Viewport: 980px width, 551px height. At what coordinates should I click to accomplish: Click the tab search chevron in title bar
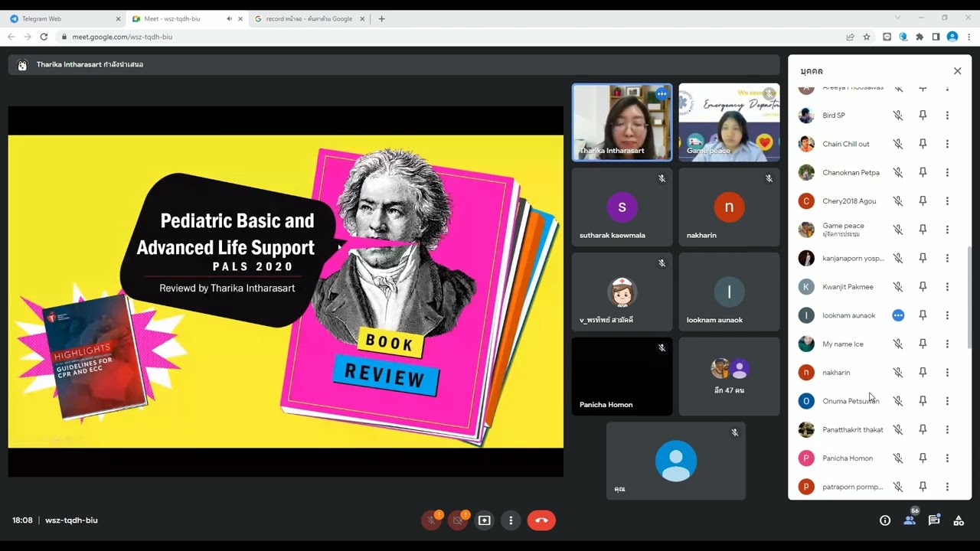pos(897,18)
